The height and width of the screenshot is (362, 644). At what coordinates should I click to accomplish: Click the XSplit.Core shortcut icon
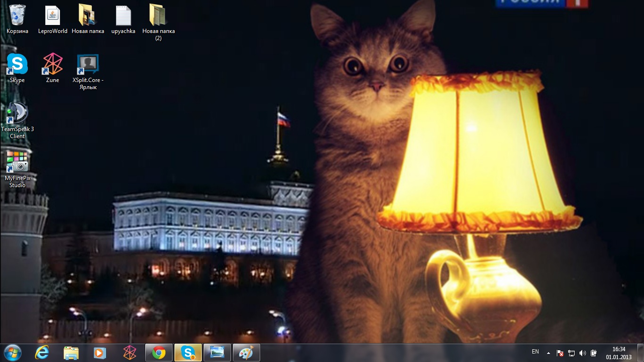[88, 65]
